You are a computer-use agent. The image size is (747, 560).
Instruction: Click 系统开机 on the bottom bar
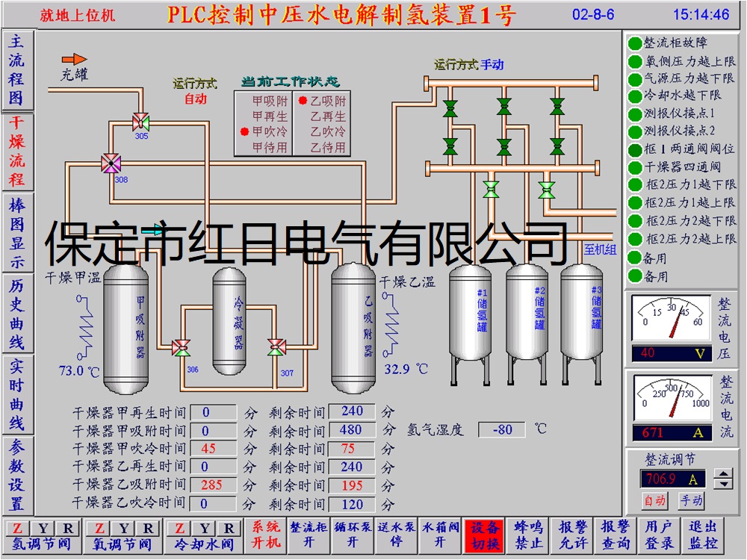267,534
